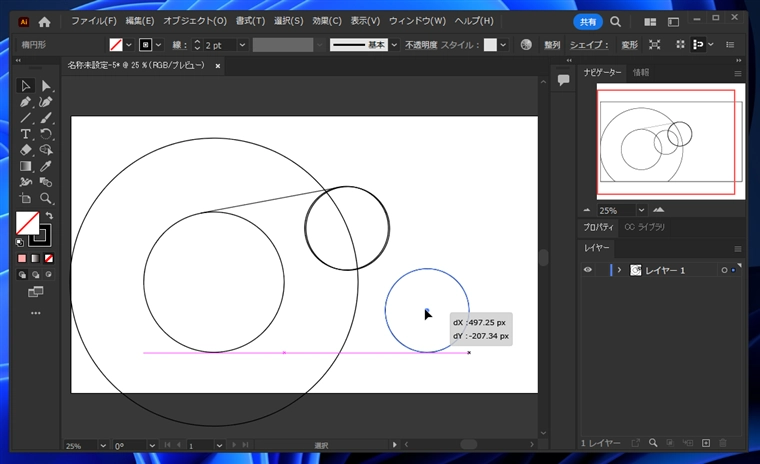Reset to default fill and stroke
Screen dimensions: 760x464
[x=19, y=242]
